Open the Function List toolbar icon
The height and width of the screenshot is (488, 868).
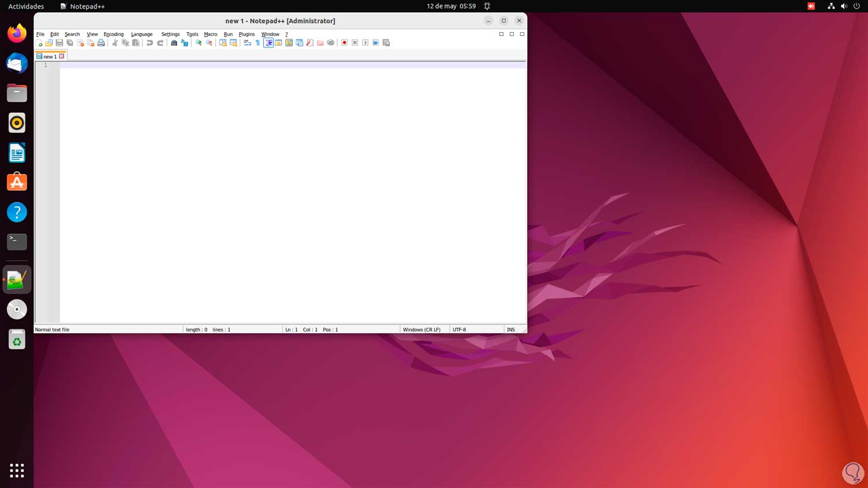[x=310, y=43]
